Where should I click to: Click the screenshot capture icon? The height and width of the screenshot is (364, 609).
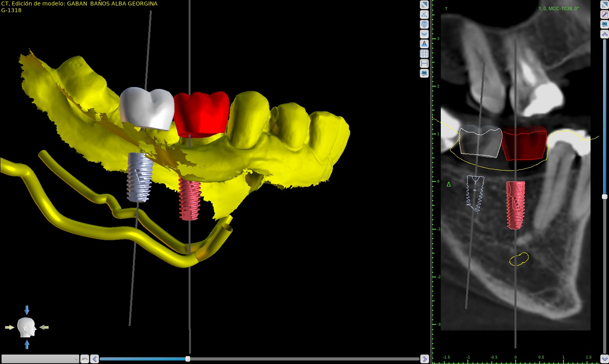424,73
